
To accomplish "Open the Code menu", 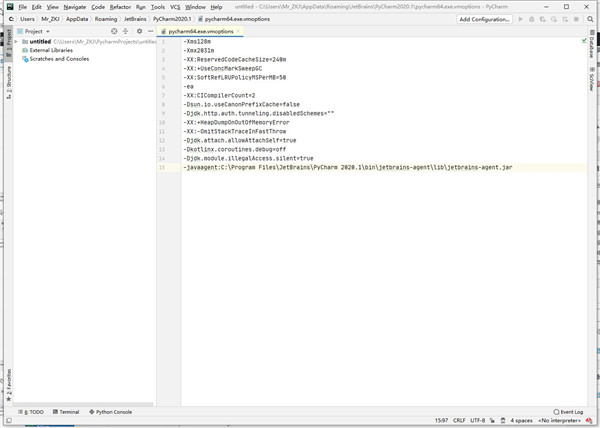I will point(98,7).
